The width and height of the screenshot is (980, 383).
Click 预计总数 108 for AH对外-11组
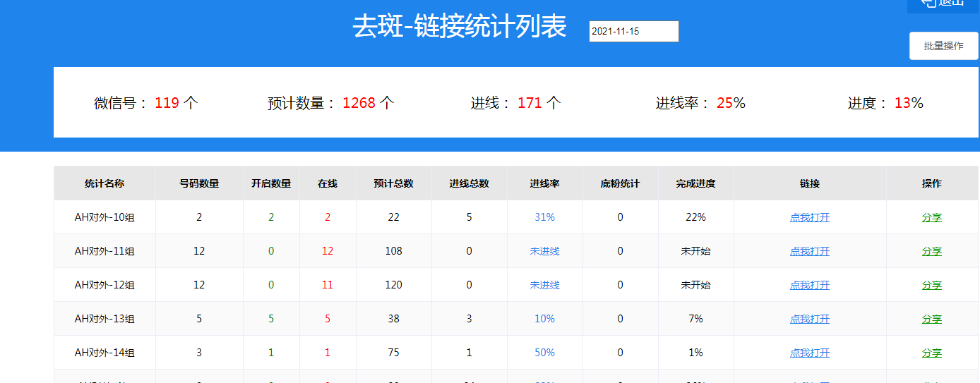point(394,251)
